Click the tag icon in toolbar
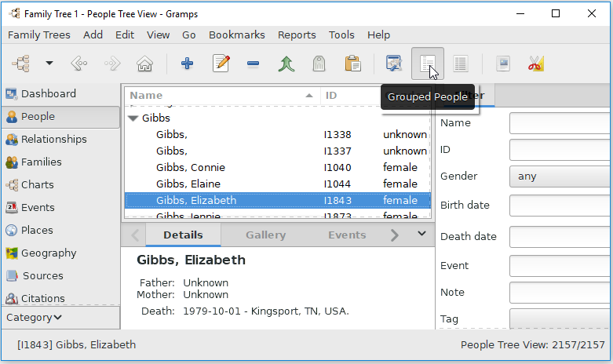The image size is (613, 364). click(319, 64)
